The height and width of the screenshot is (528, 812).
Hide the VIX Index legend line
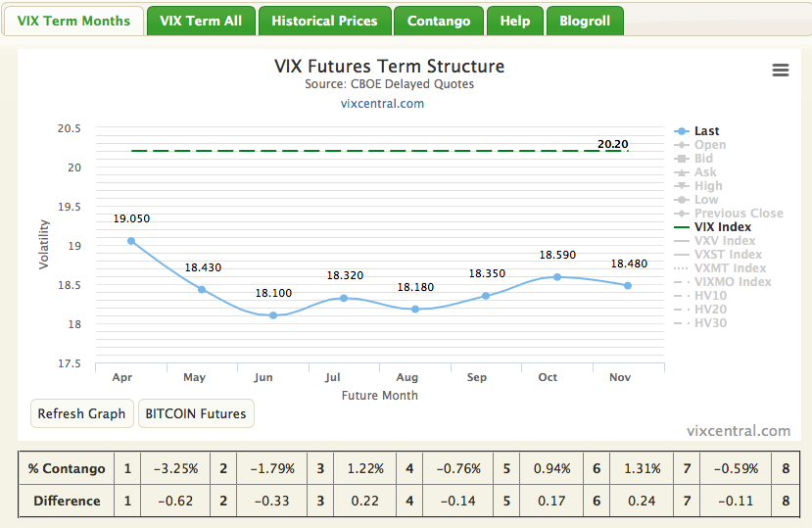point(723,227)
